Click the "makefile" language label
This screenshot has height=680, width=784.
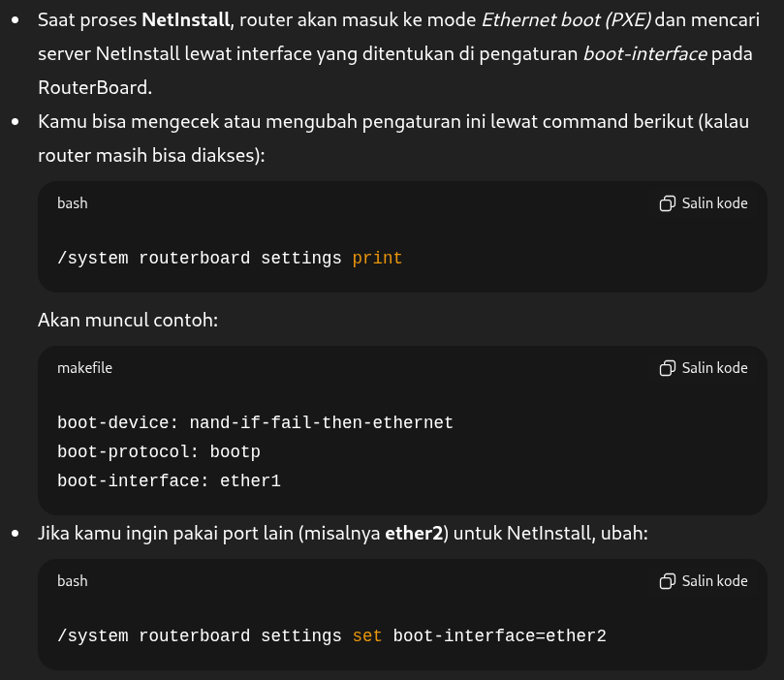84,368
